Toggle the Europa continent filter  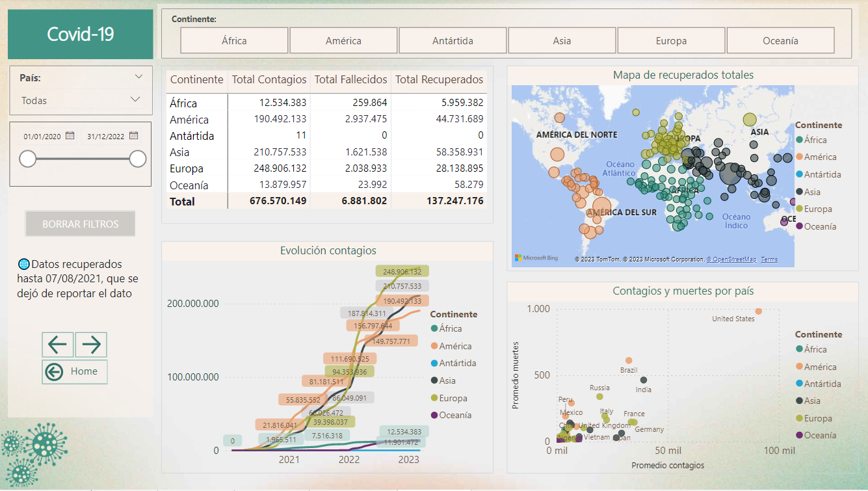671,40
